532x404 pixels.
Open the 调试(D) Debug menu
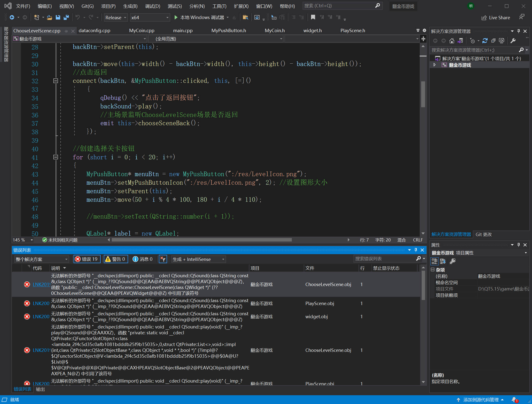point(152,6)
